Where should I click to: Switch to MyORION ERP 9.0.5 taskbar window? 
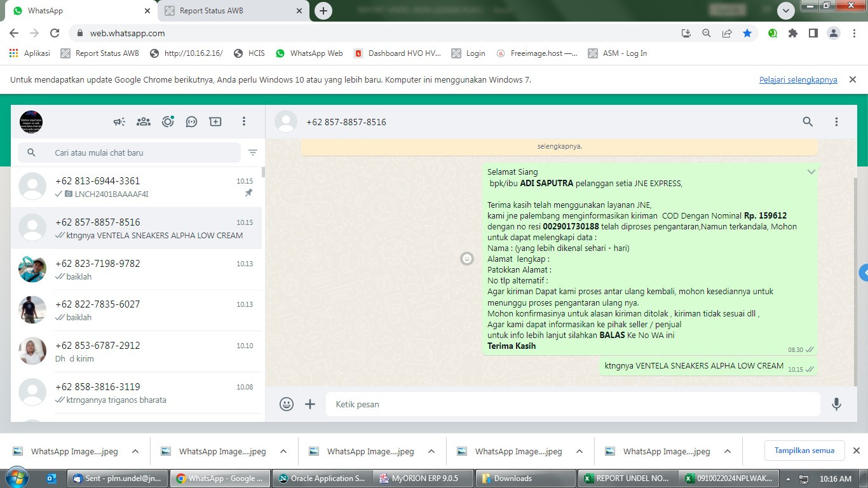424,478
